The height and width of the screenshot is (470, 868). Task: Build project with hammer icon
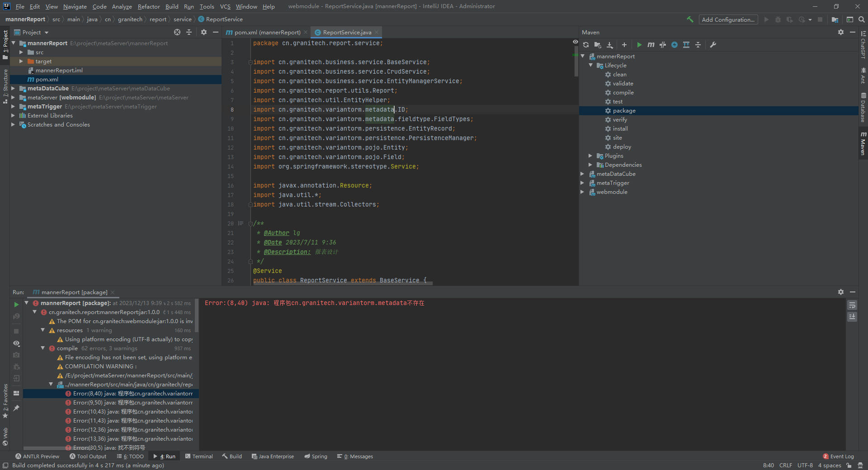point(690,19)
